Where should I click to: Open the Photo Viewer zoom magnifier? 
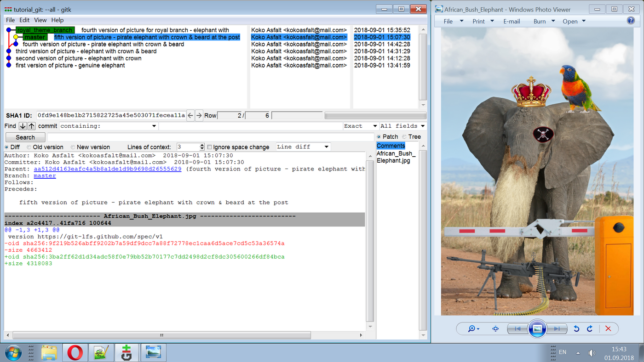473,328
